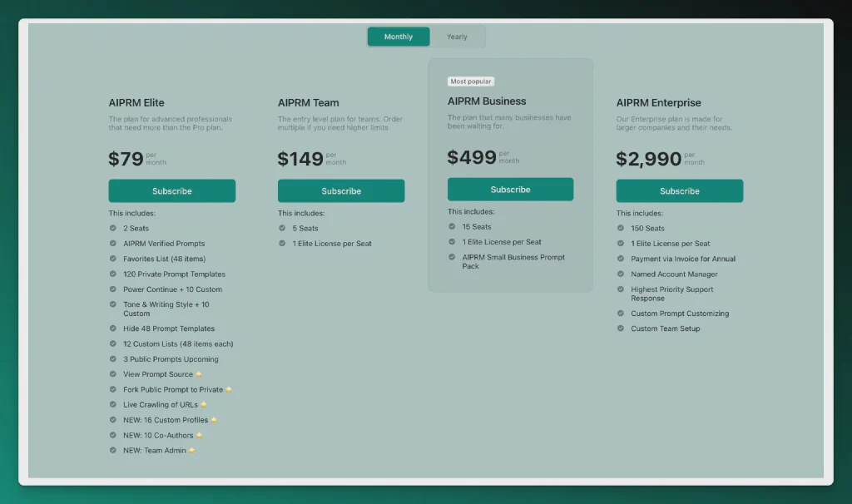Click checkmark next to AIPRM Small Business Prompt Pack

(x=452, y=258)
